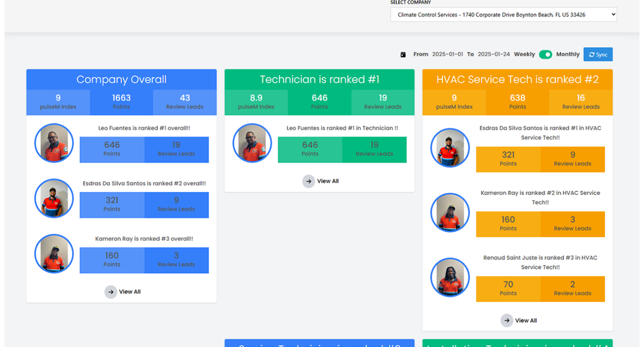
Task: Click Kameron Ray avatar in HVAC Service Tech card
Action: (x=450, y=213)
